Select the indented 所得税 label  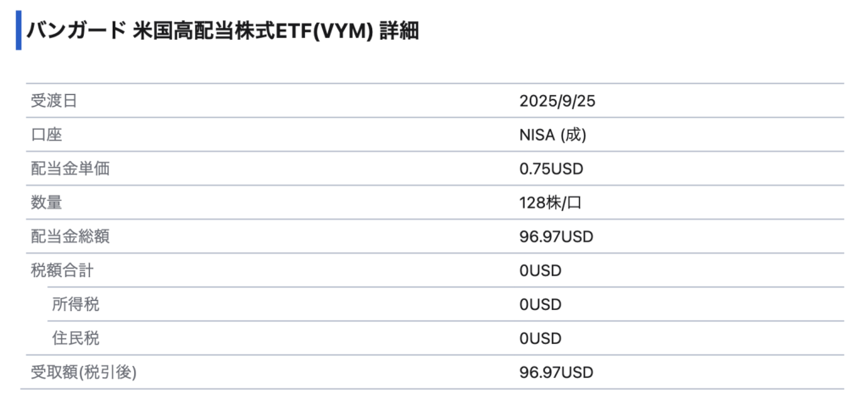pyautogui.click(x=75, y=304)
